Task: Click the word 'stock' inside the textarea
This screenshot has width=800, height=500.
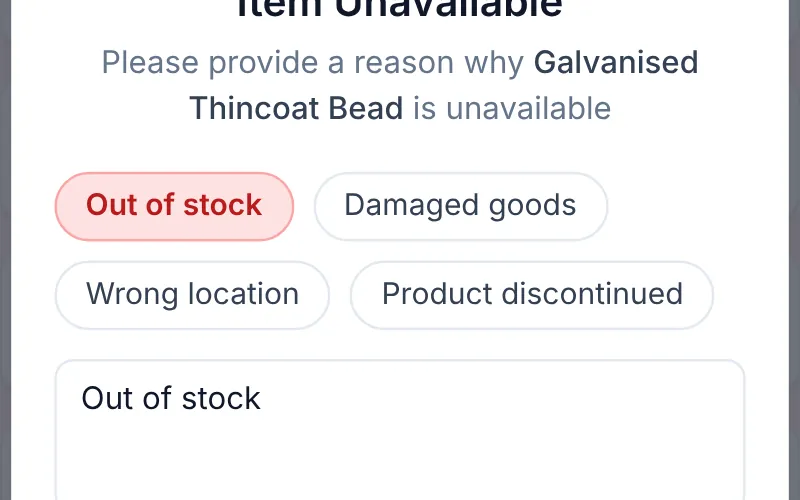Action: click(221, 398)
